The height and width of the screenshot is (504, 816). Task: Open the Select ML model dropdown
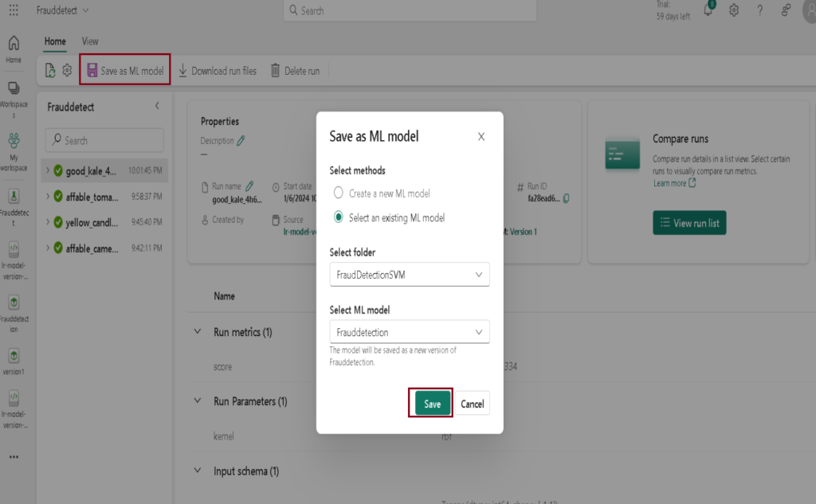410,332
